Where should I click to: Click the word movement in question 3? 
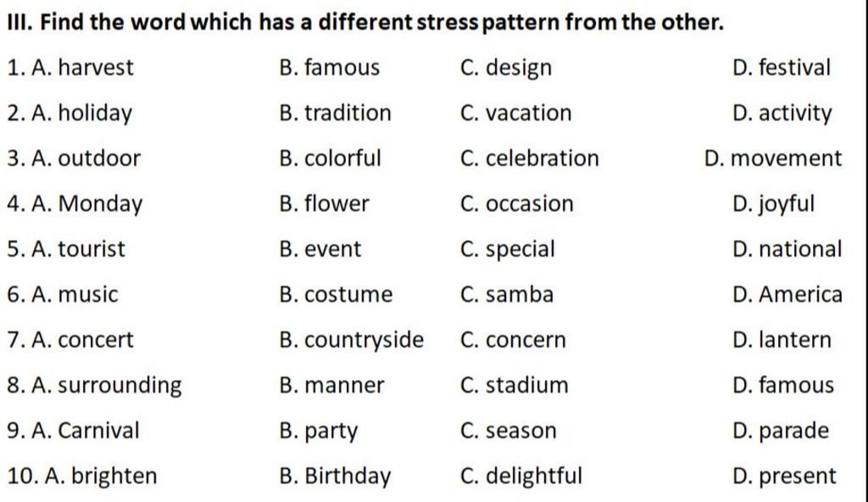coord(786,159)
